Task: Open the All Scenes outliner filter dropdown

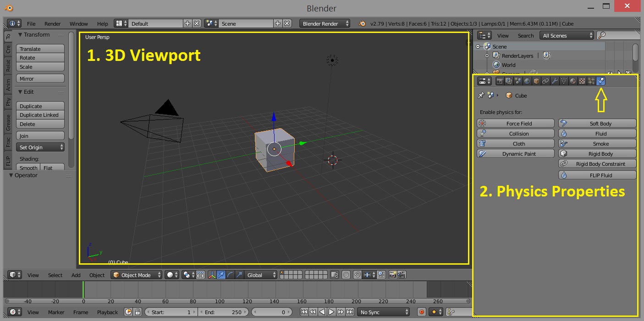Action: pos(567,35)
